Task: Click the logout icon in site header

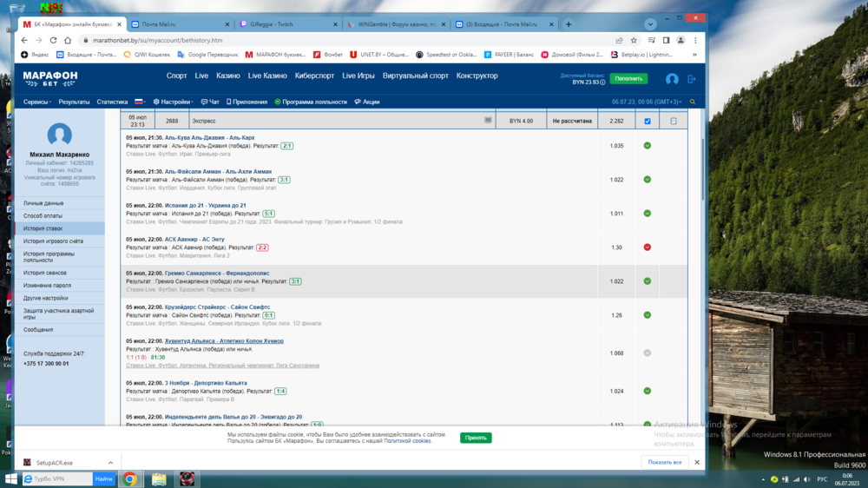Action: pos(692,79)
